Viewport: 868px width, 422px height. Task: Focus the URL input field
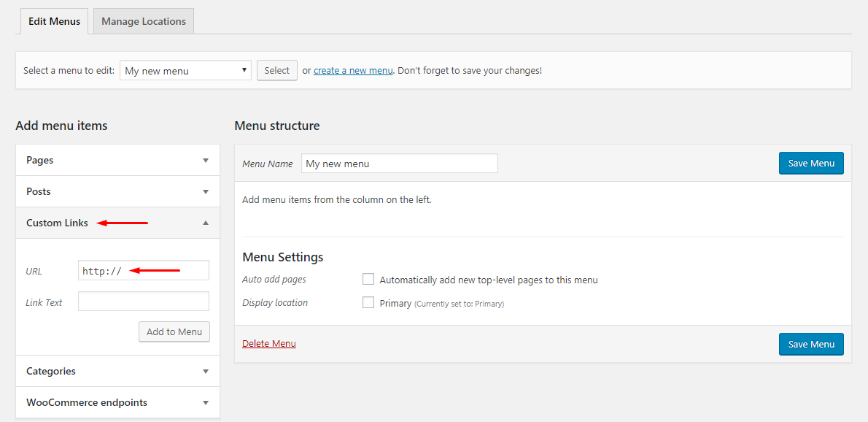pos(144,271)
